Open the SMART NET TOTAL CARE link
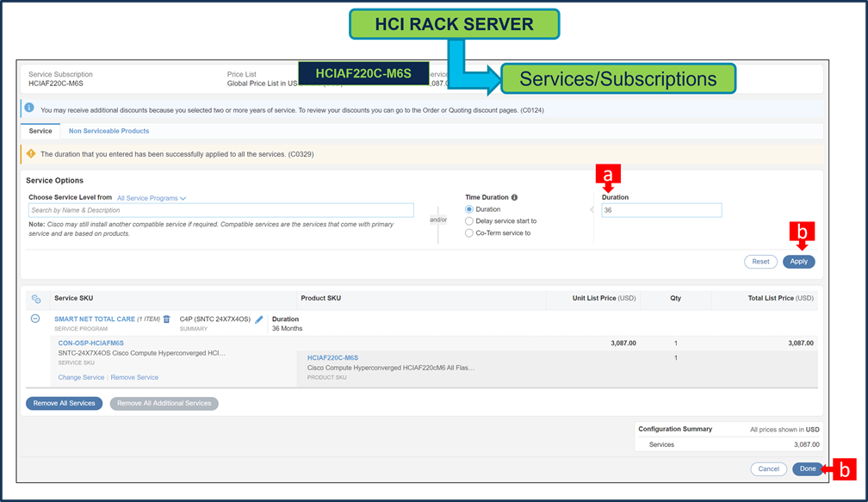The image size is (868, 502). tap(95, 319)
